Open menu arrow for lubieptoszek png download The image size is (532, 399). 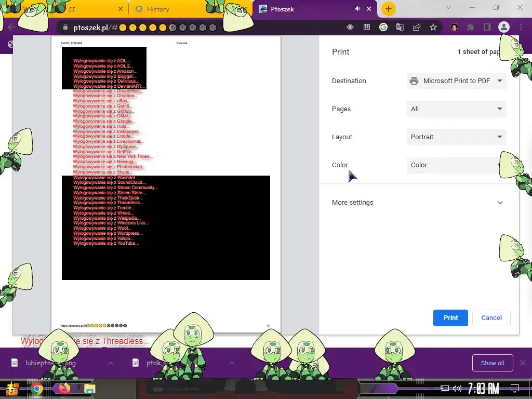tap(110, 363)
